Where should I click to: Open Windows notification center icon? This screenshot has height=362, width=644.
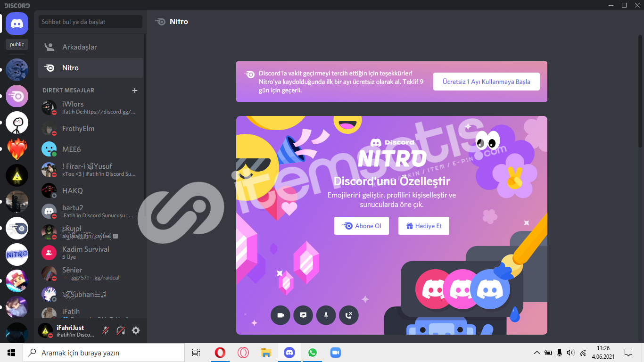[628, 353]
